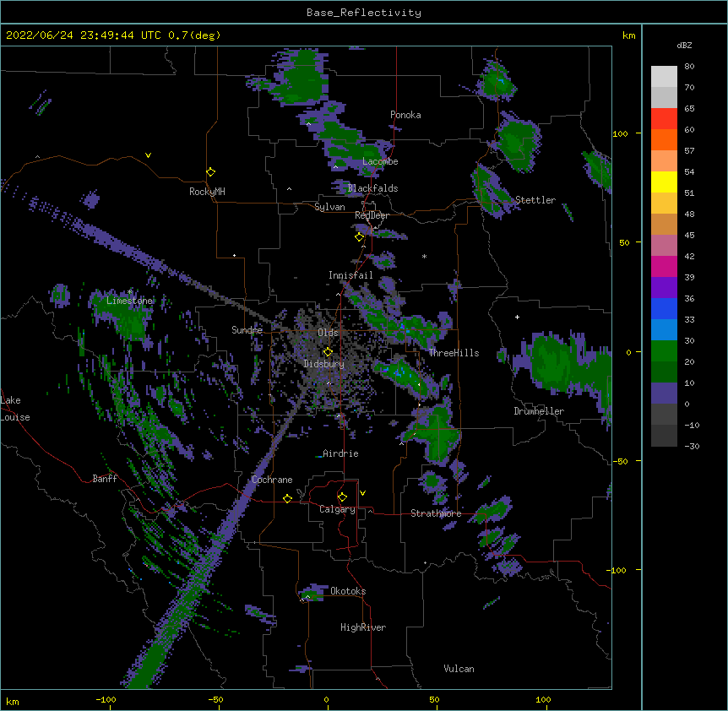728x711 pixels.
Task: Click the bottom-axis -100 km tick label
Action: click(x=106, y=699)
